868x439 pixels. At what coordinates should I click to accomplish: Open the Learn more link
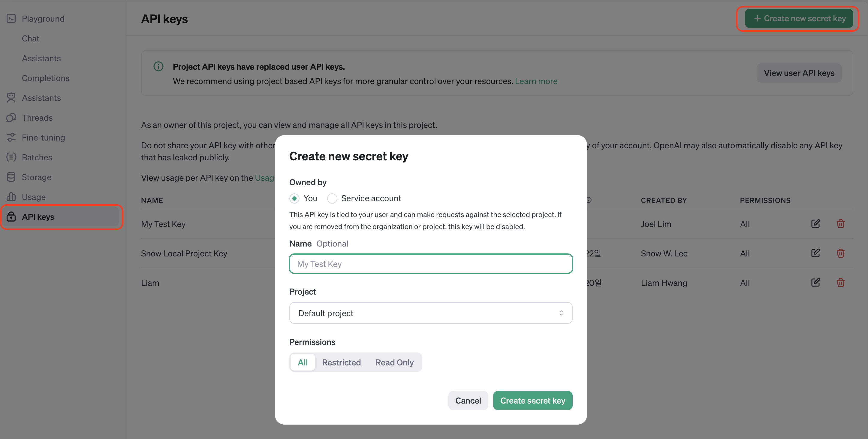coord(536,81)
